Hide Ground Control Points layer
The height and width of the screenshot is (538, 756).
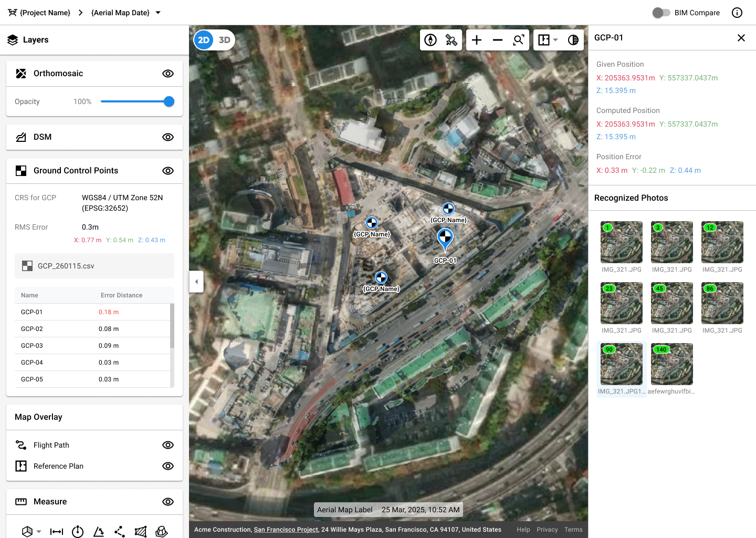point(168,171)
